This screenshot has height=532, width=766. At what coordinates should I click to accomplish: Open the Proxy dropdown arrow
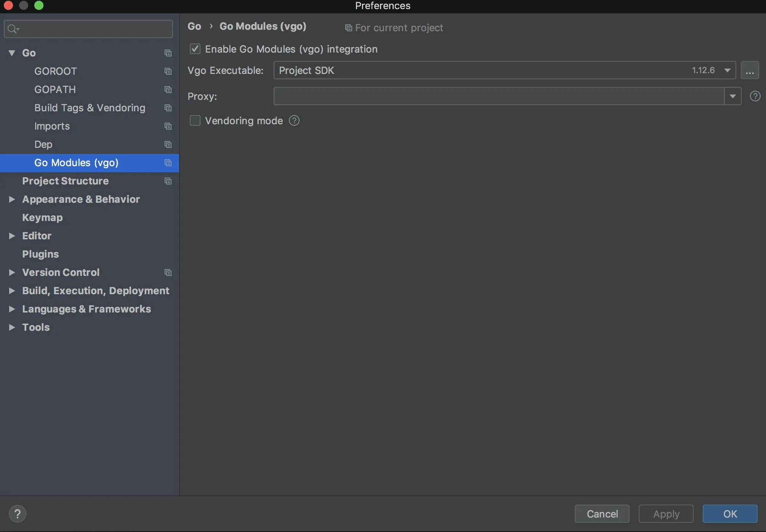point(732,96)
